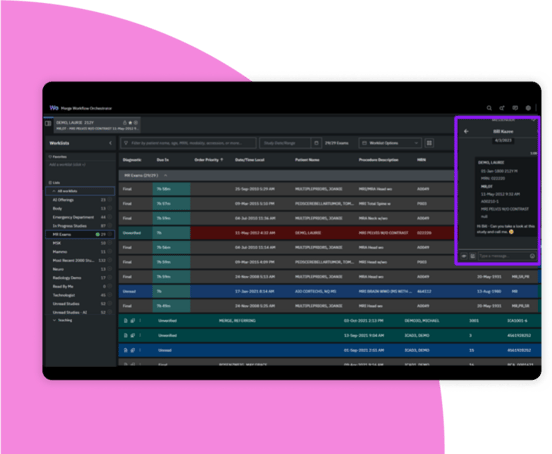The width and height of the screenshot is (552, 454).
Task: Collapse the Messenger panel chevron
Action: click(x=534, y=120)
